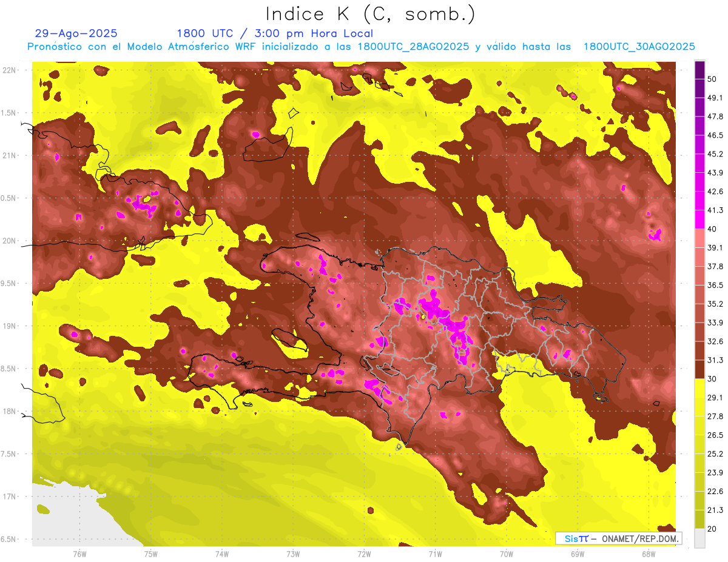Click the initialization time '1800UTC_28AGO2025'

413,47
